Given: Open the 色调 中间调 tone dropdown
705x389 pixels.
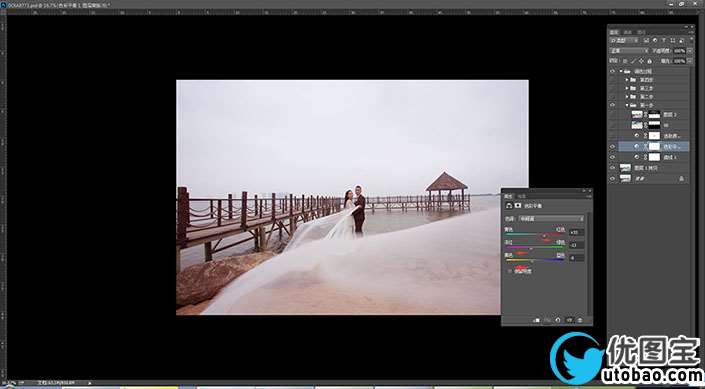Looking at the screenshot, I should tap(551, 219).
